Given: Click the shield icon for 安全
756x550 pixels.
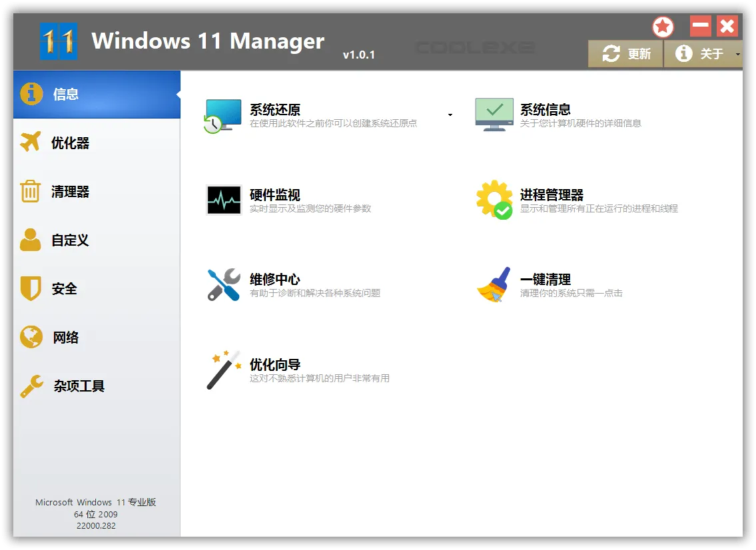Looking at the screenshot, I should [x=31, y=288].
